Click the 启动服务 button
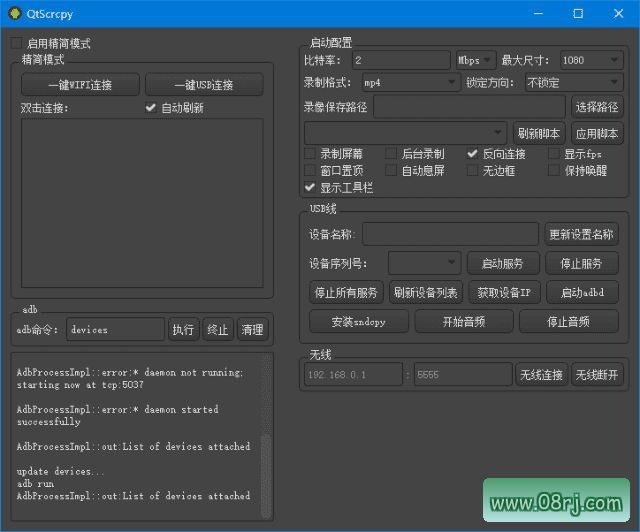640x532 pixels. tap(503, 263)
